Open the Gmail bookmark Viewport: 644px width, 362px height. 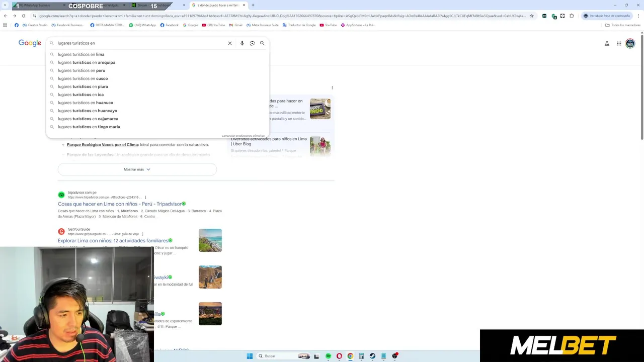pos(236,25)
